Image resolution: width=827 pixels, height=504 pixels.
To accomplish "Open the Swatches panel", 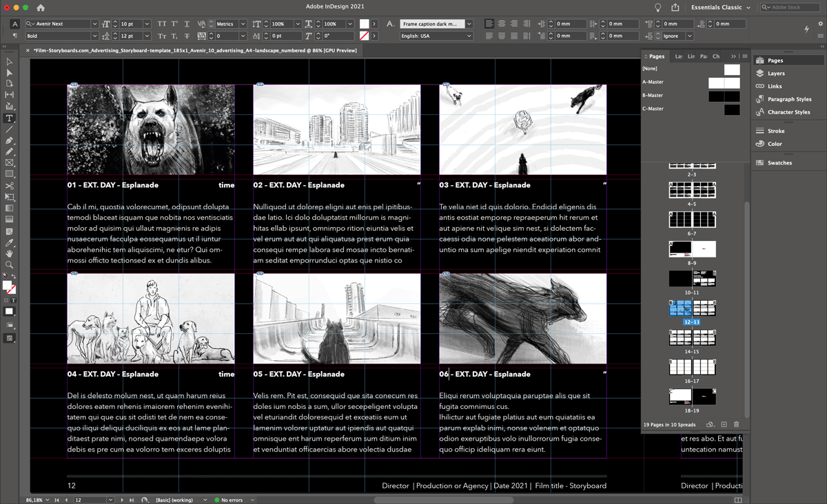I will pos(779,162).
